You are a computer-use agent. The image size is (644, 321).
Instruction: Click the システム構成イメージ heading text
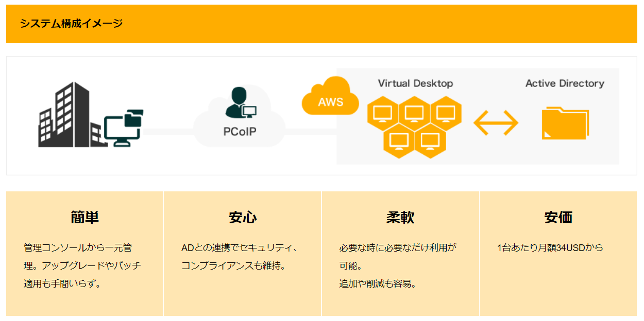(x=71, y=23)
